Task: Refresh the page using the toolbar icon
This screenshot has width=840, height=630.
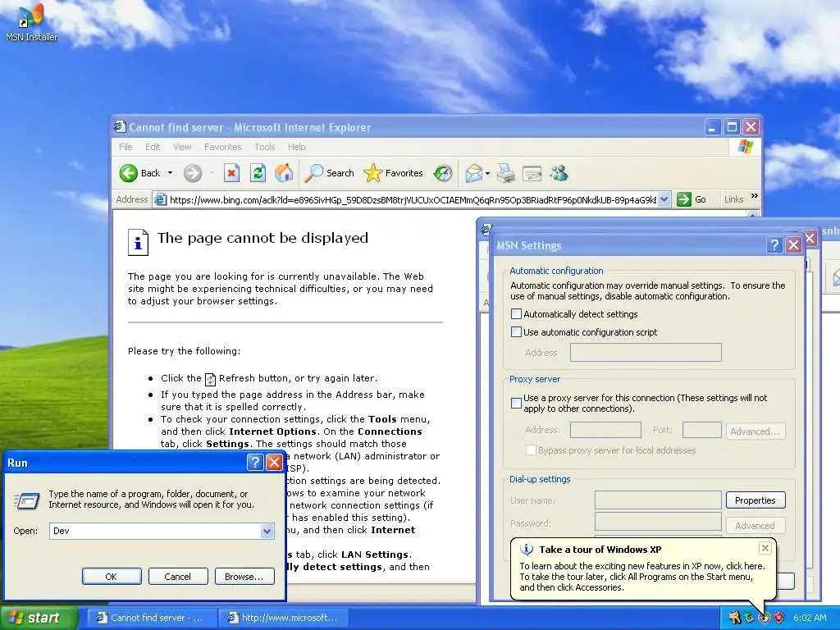Action: point(258,173)
